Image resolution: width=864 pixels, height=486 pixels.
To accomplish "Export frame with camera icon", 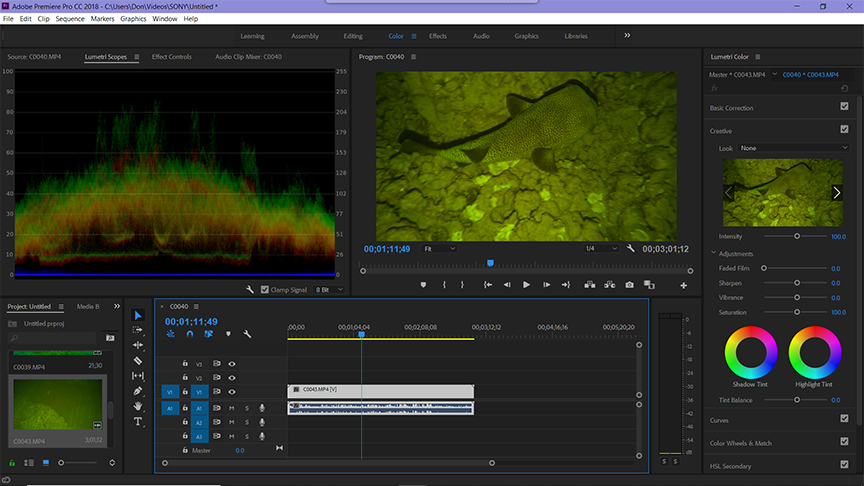I will pyautogui.click(x=629, y=285).
